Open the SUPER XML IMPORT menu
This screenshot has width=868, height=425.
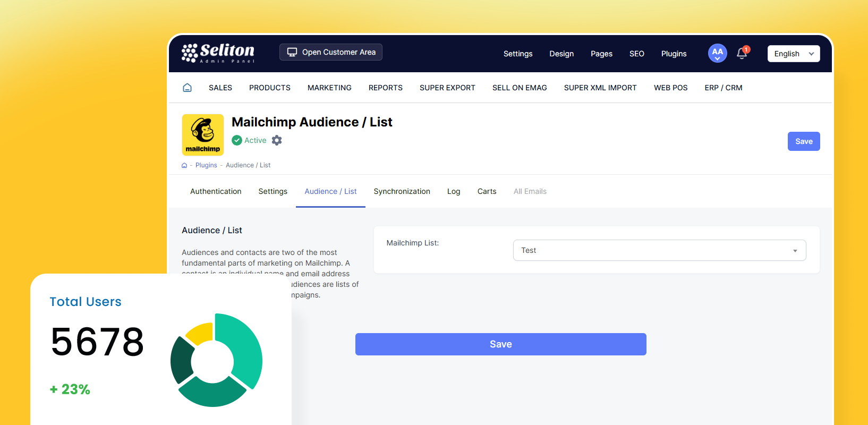[600, 88]
